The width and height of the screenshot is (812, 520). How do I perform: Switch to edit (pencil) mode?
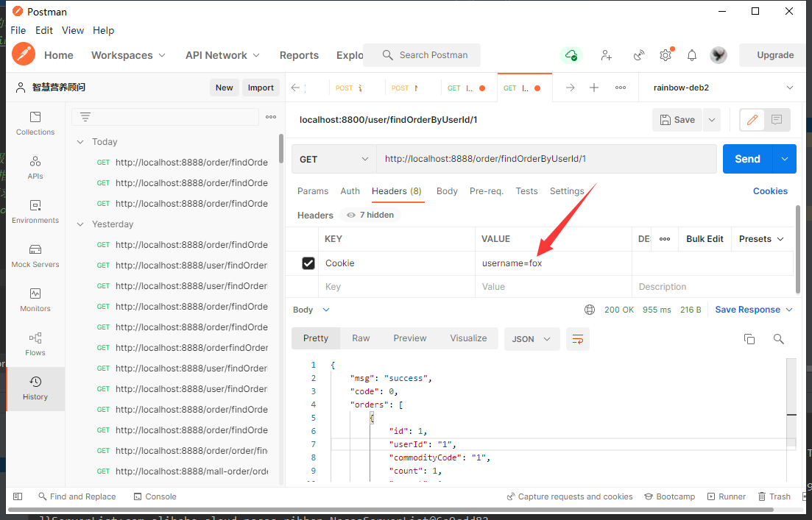(752, 120)
